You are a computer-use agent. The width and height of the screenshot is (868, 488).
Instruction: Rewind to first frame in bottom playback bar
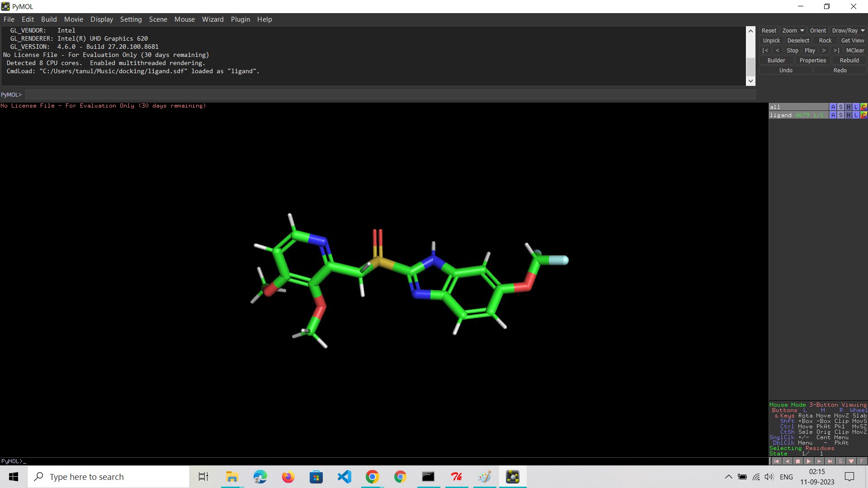point(776,461)
